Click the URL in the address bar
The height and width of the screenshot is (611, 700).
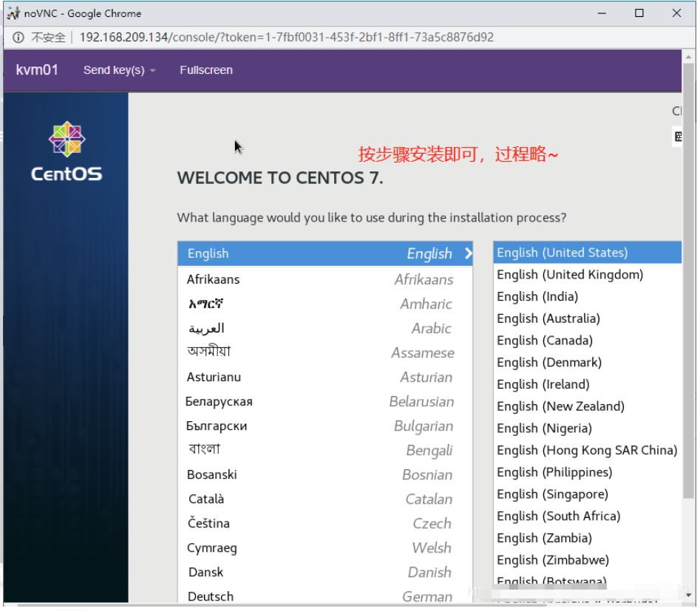287,37
